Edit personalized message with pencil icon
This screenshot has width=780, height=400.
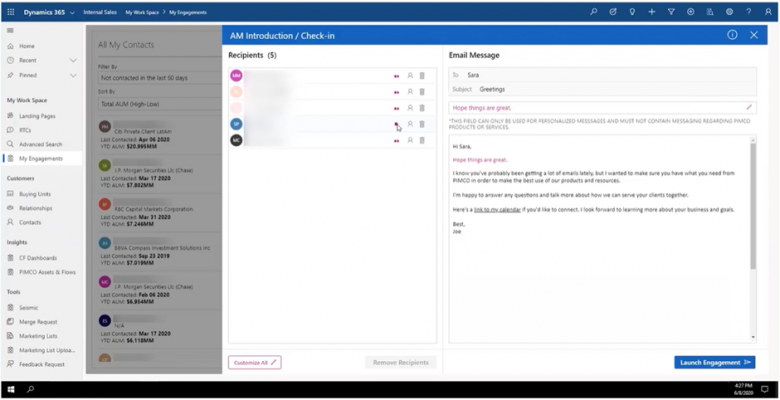coord(749,107)
